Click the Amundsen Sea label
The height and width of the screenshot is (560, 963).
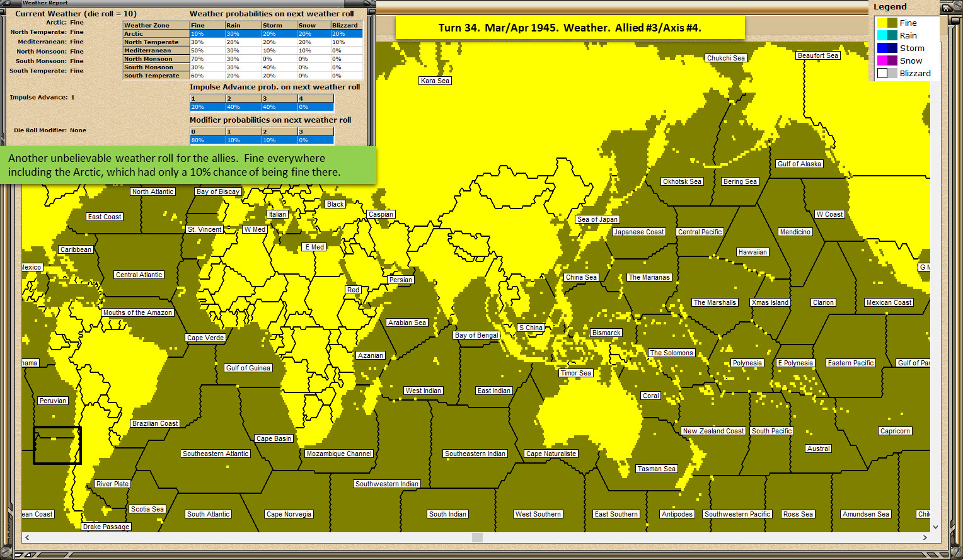pyautogui.click(x=866, y=514)
